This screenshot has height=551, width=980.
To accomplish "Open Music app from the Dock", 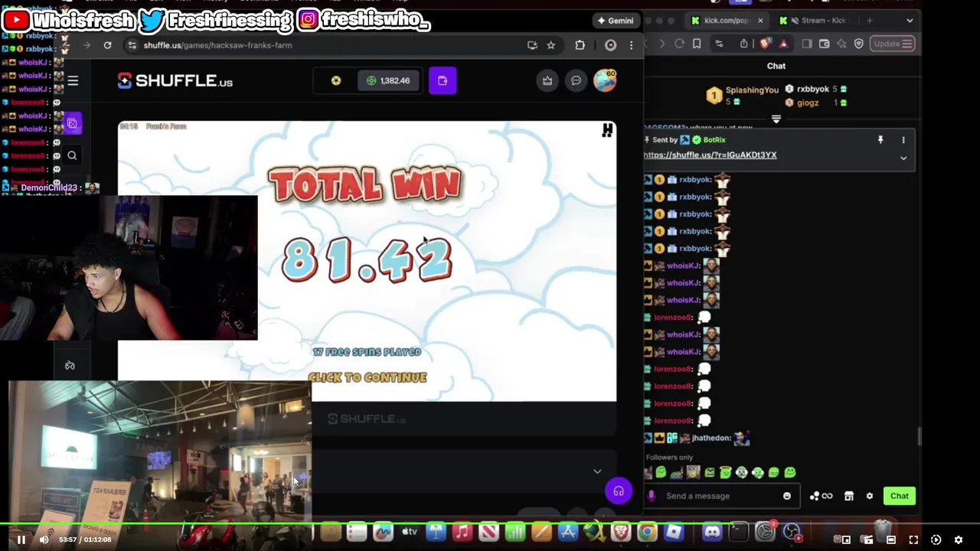I will [x=462, y=532].
